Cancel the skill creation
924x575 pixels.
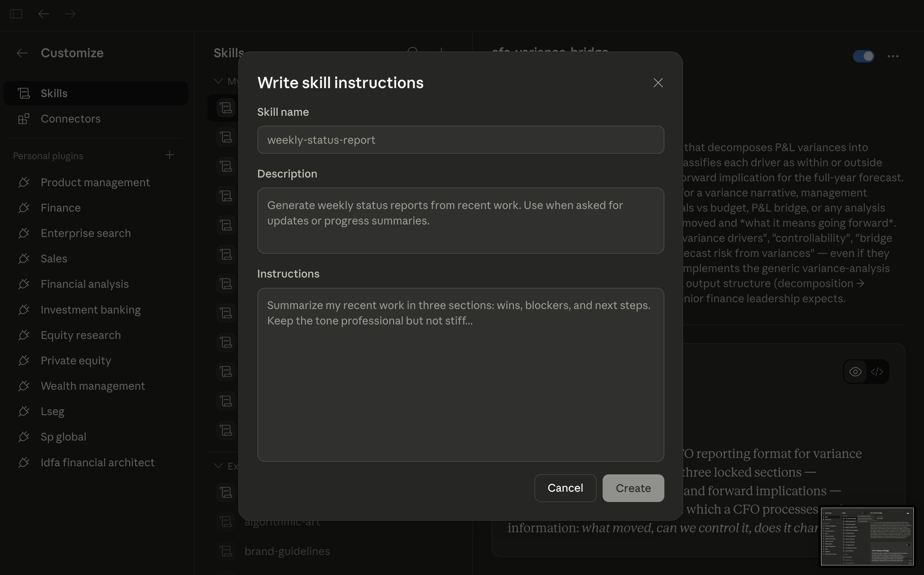[565, 488]
